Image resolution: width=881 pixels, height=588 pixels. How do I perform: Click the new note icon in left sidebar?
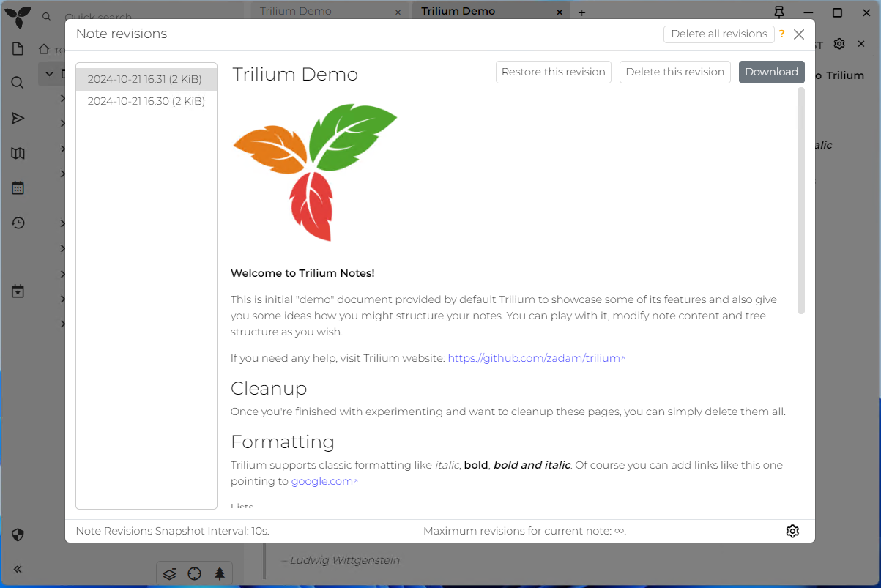point(18,49)
